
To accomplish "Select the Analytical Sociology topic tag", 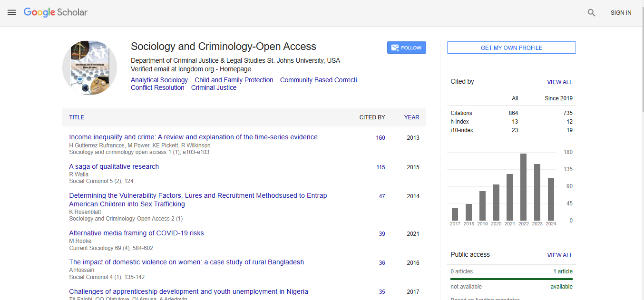I will coord(159,80).
